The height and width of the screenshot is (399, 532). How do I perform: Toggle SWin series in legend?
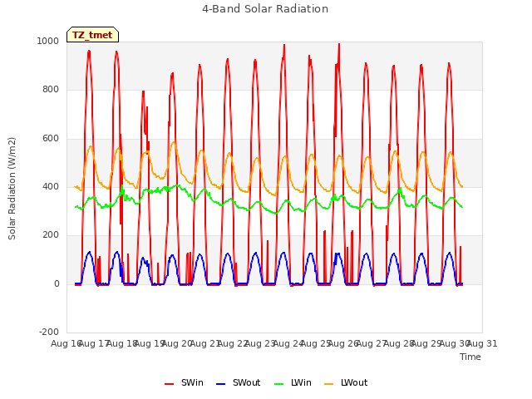[184, 382]
